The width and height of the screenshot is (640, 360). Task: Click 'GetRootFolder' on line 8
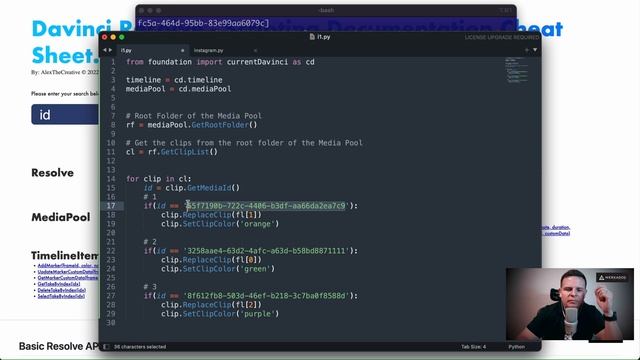[x=220, y=125]
